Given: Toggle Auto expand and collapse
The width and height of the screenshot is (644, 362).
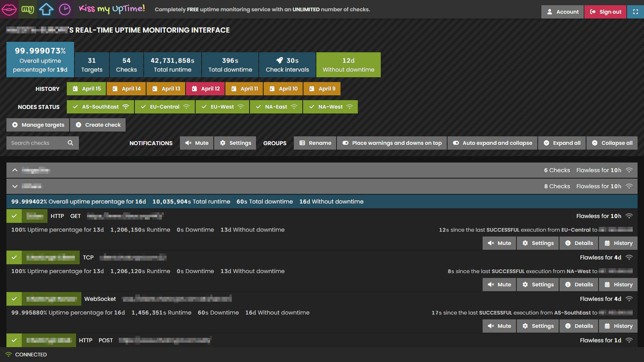Looking at the screenshot, I should (x=492, y=143).
